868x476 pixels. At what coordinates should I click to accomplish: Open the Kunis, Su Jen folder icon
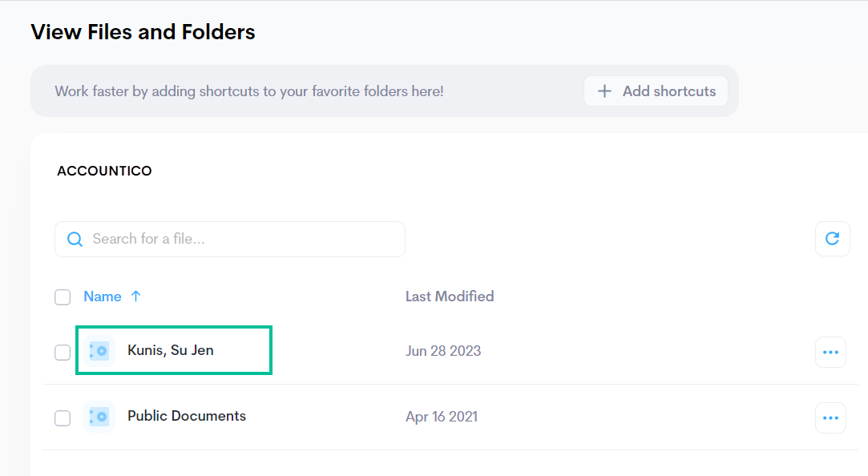(99, 351)
